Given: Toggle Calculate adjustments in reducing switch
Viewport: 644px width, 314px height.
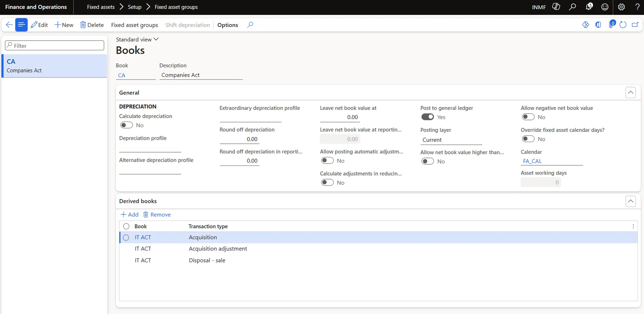Looking at the screenshot, I should click(327, 182).
